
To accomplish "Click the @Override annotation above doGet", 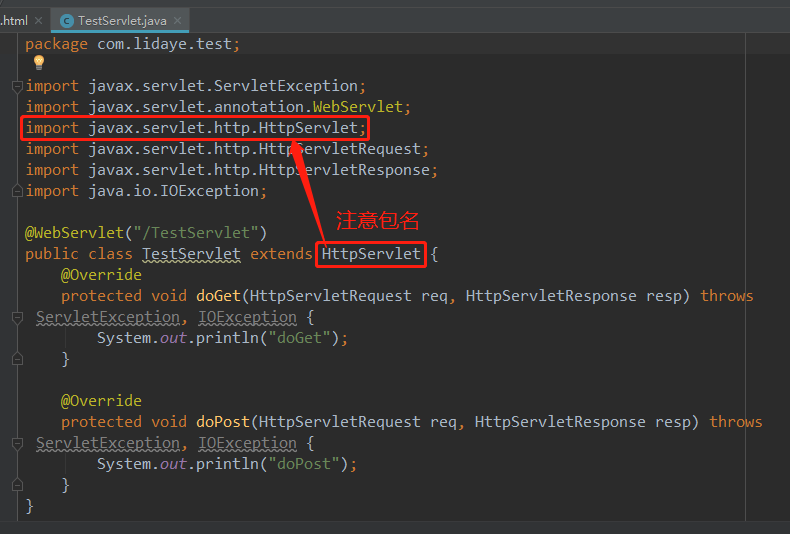I will tap(101, 275).
